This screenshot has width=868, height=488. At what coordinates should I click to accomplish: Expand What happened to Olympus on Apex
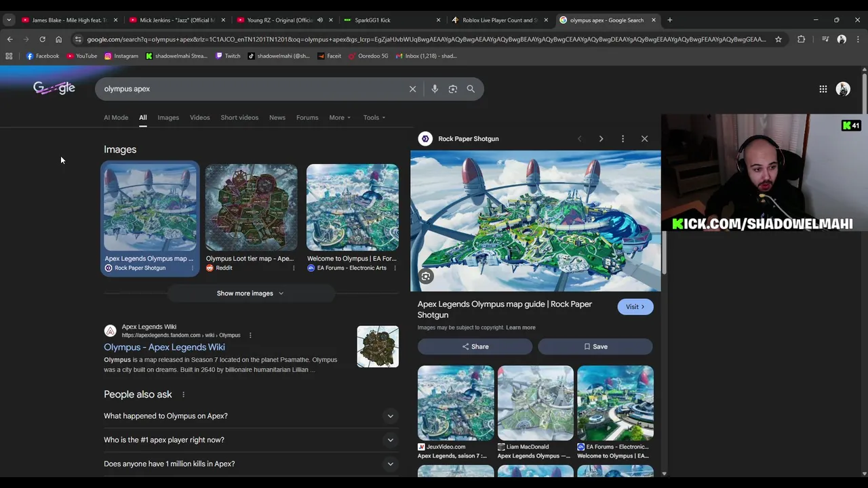[x=250, y=416]
